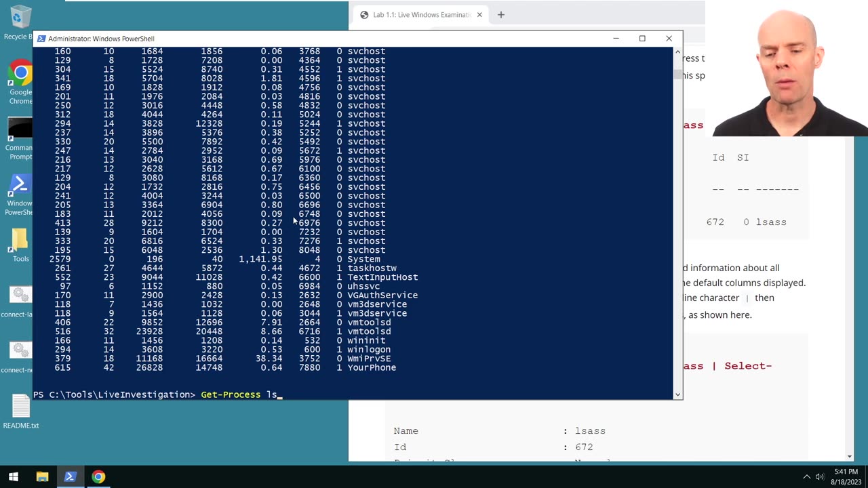Click the PowerShell prompt path C:\Tools\LiveInvestigation

120,394
